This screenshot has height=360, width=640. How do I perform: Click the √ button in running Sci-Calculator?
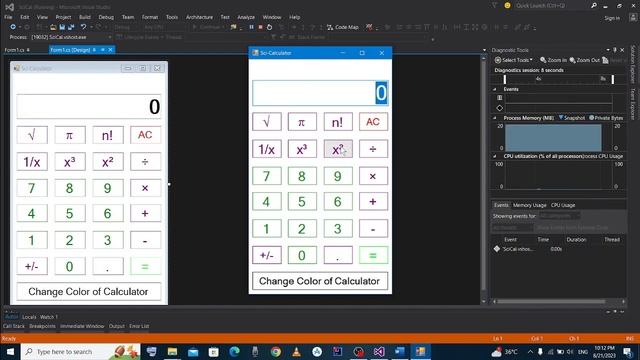click(267, 122)
